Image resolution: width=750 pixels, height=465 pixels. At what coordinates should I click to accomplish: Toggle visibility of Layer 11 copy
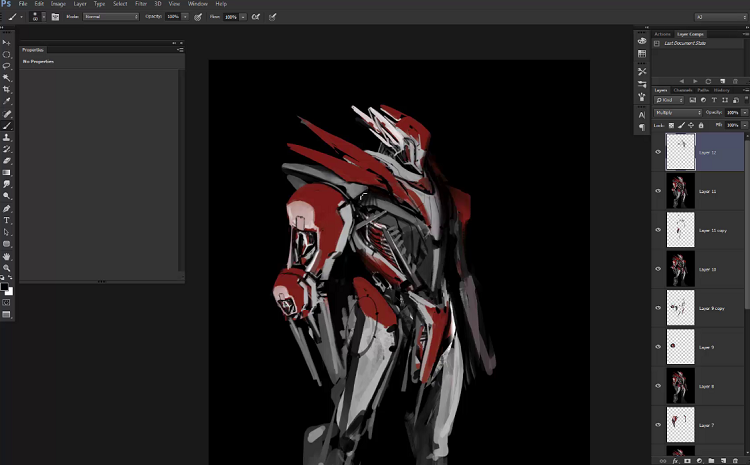(658, 230)
